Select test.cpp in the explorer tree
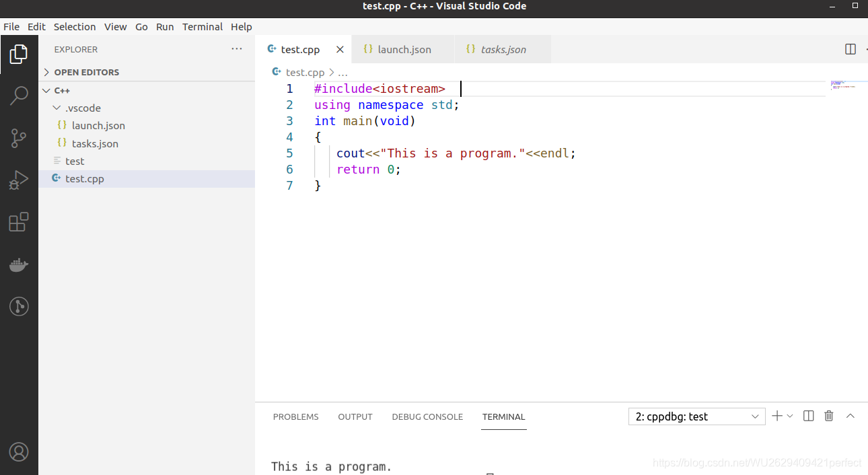The image size is (868, 475). click(x=147, y=178)
